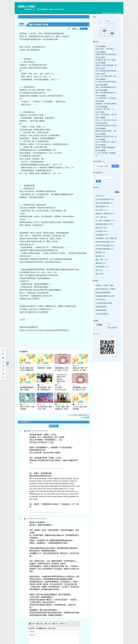Expand all categories icon
Image resolution: width=138 pixels, height=644 pixels.
(x=116, y=192)
